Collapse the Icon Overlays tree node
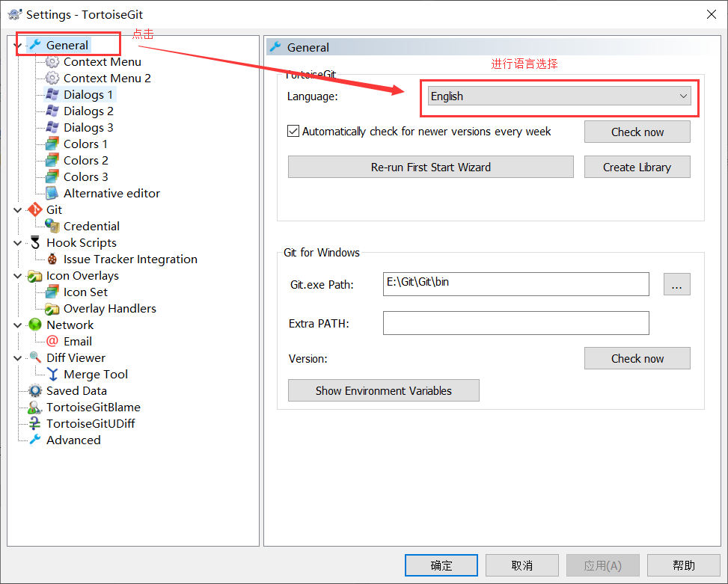728x584 pixels. pyautogui.click(x=18, y=276)
